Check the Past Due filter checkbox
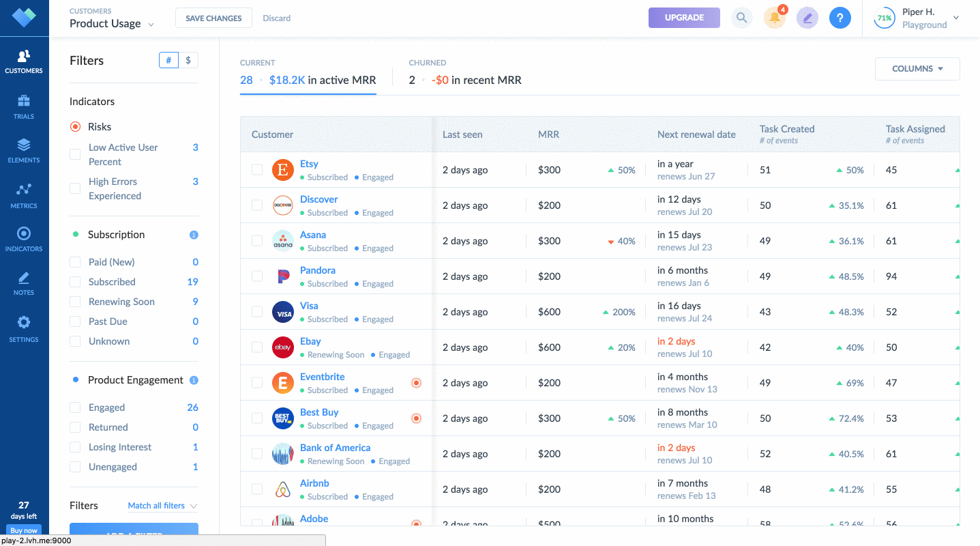The width and height of the screenshot is (980, 546). click(75, 321)
